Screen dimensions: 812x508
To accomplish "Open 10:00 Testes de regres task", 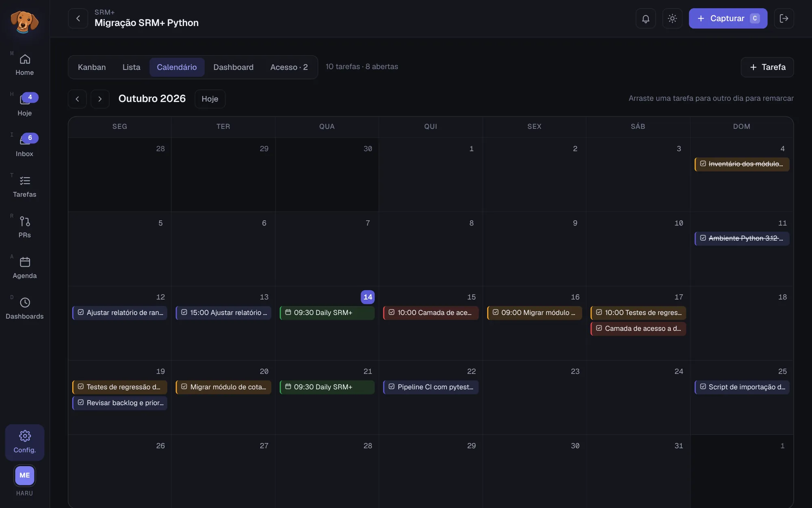I will click(638, 313).
